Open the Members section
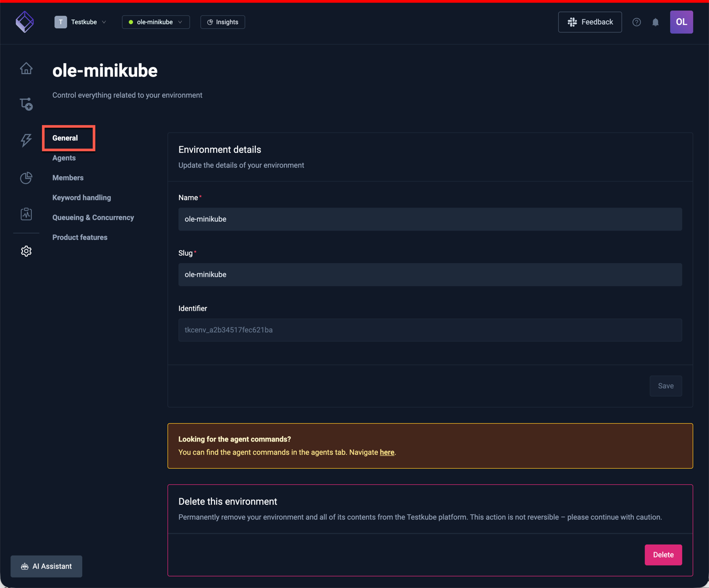The height and width of the screenshot is (588, 709). (x=67, y=177)
